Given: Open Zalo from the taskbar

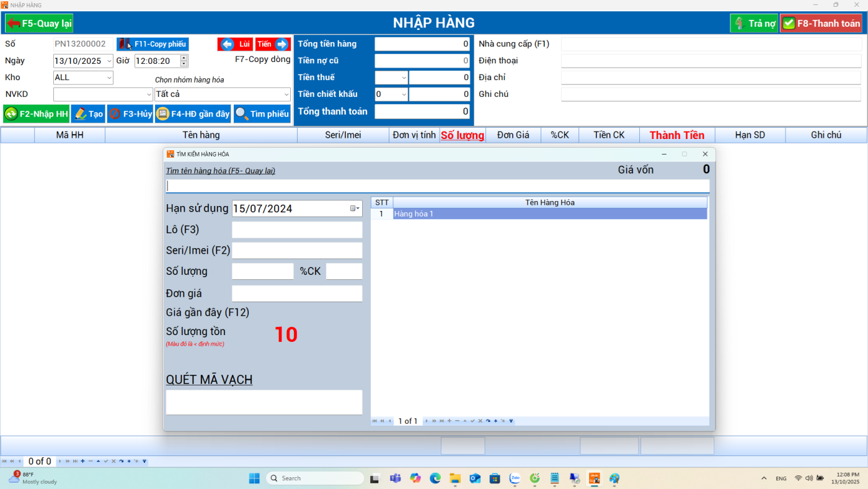Looking at the screenshot, I should [x=515, y=478].
